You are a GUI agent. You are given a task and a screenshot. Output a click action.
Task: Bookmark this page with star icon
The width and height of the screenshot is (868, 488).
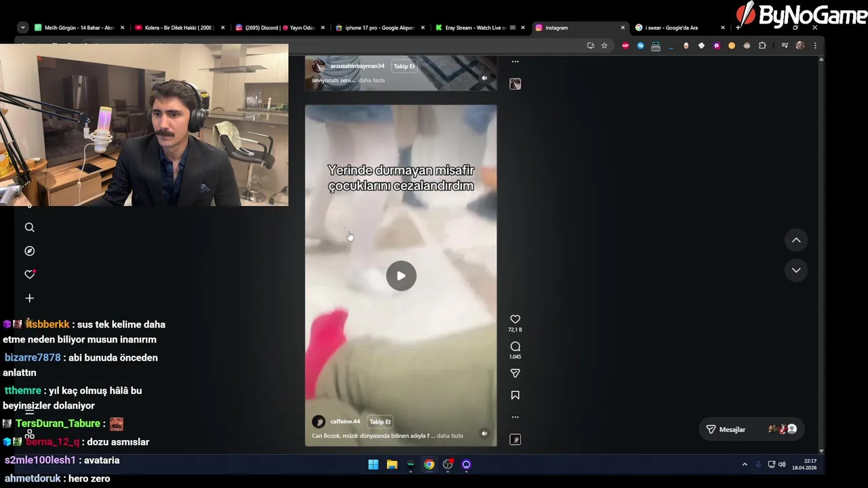pyautogui.click(x=604, y=45)
